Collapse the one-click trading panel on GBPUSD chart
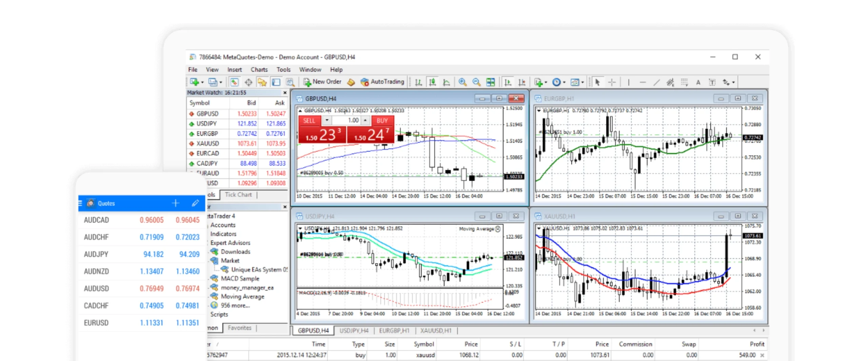Image resolution: width=868 pixels, height=361 pixels. tap(300, 111)
